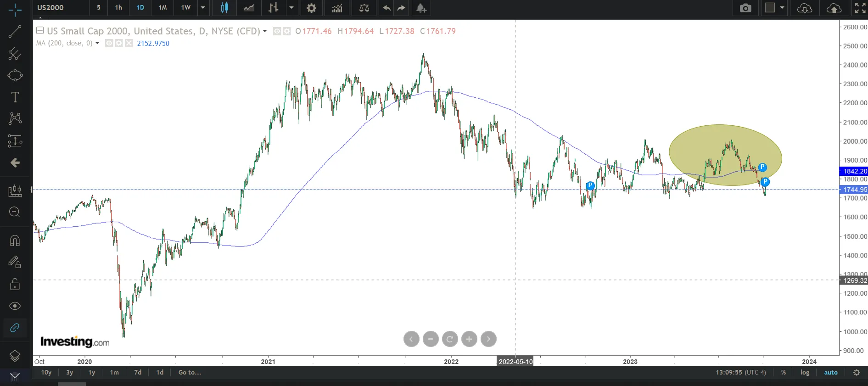Toggle magnet mode for drawings

15,241
